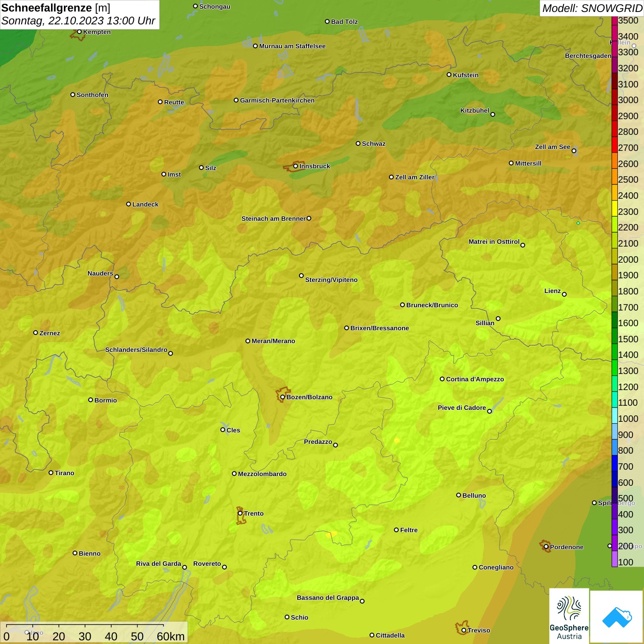Click the Schongau label
Viewport: 644px width, 644px height.
(x=215, y=6)
